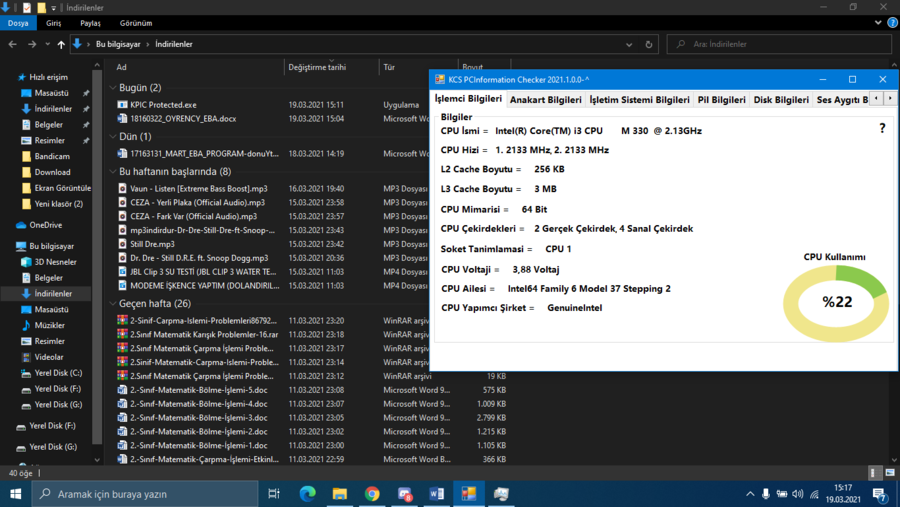Open the Görünüm ribbon tab
The image size is (900, 507).
(x=136, y=23)
